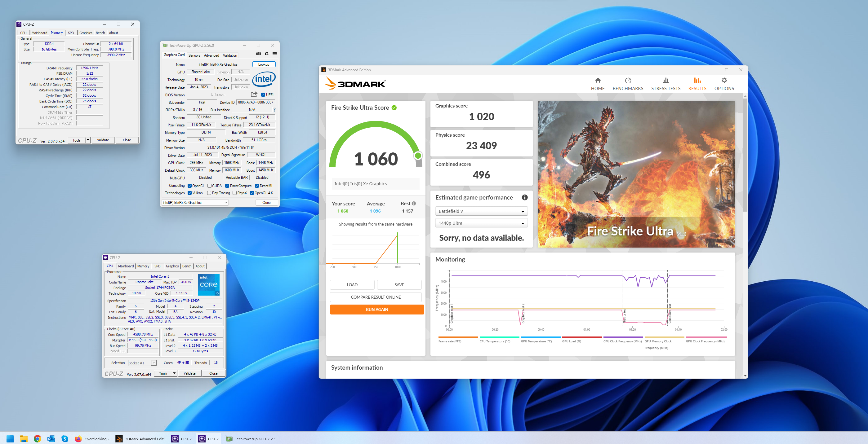Viewport: 868px width, 444px height.
Task: Toggle the Vulkan checkbox
Action: pos(190,193)
